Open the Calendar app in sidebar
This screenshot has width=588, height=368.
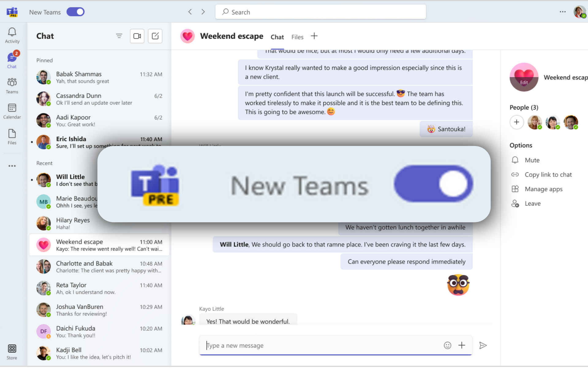[x=12, y=111]
